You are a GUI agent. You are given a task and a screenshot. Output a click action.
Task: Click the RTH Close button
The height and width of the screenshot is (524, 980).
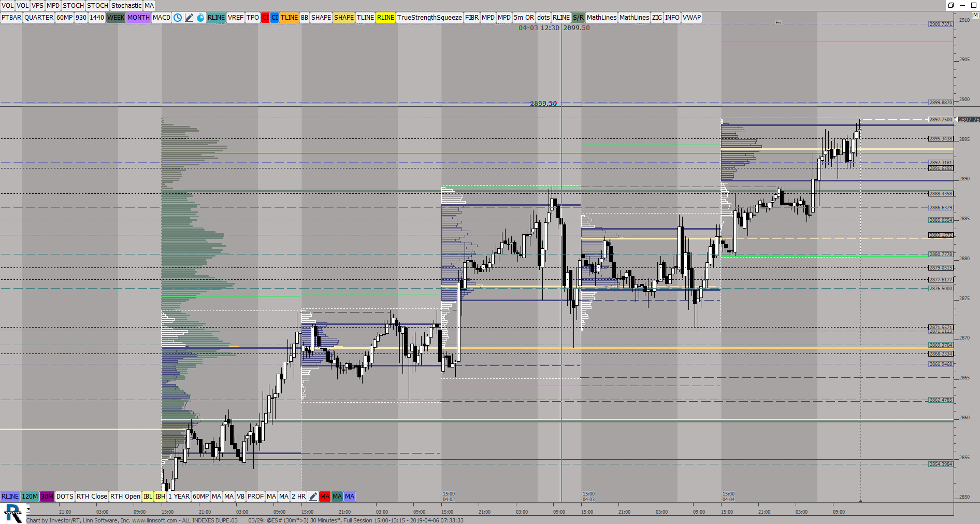coord(92,497)
